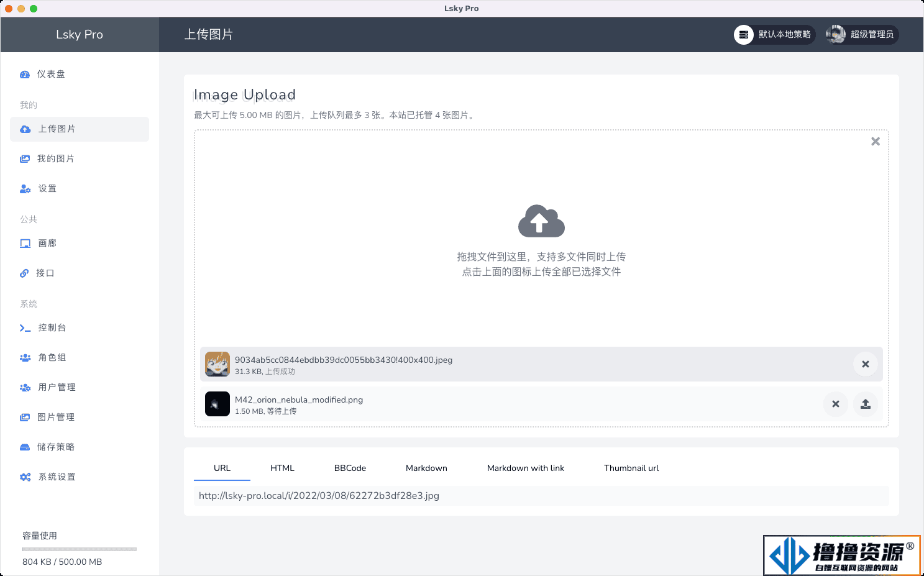
Task: Click the 接口 link icon
Action: [x=24, y=273]
